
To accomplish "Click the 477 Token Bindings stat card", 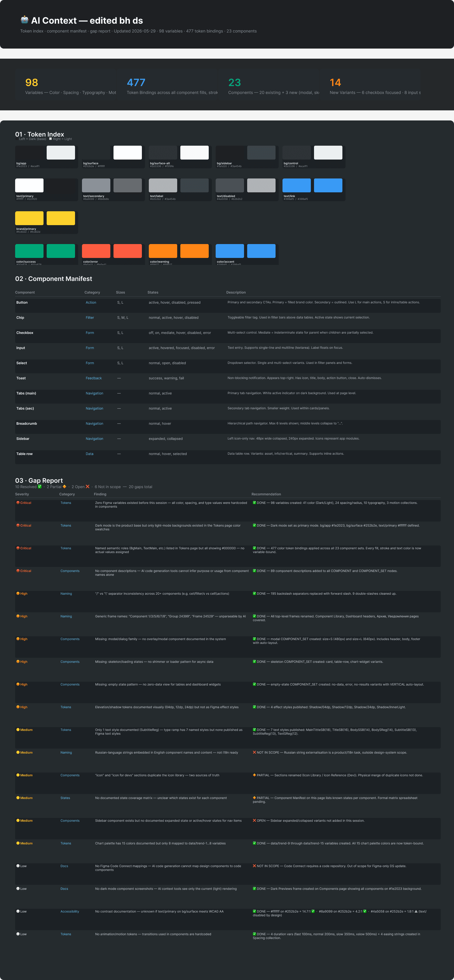I will coord(167,85).
